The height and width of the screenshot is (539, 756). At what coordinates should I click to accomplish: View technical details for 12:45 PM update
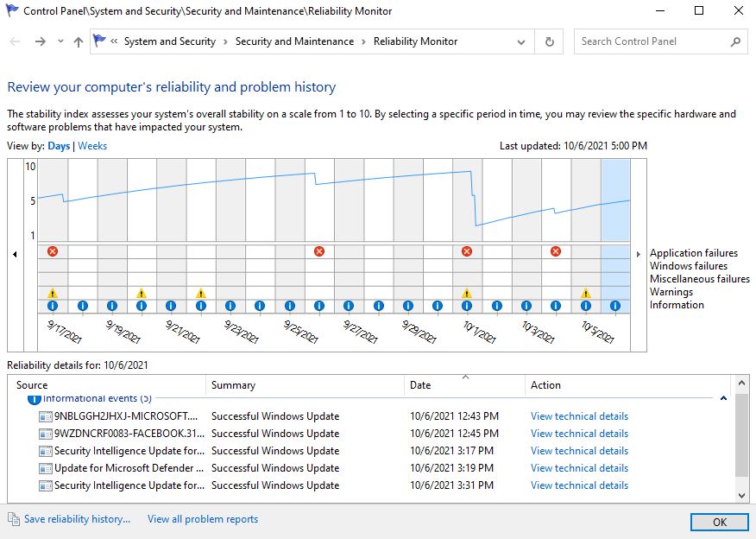tap(580, 434)
